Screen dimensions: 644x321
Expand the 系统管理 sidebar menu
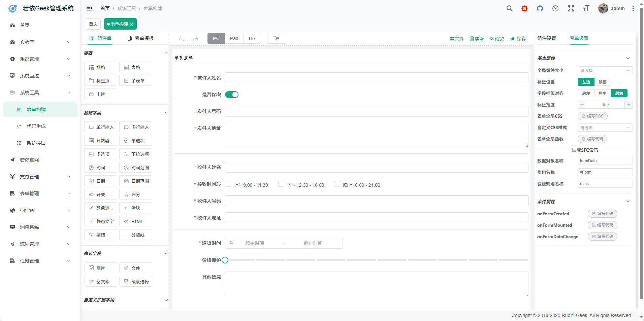[40, 59]
